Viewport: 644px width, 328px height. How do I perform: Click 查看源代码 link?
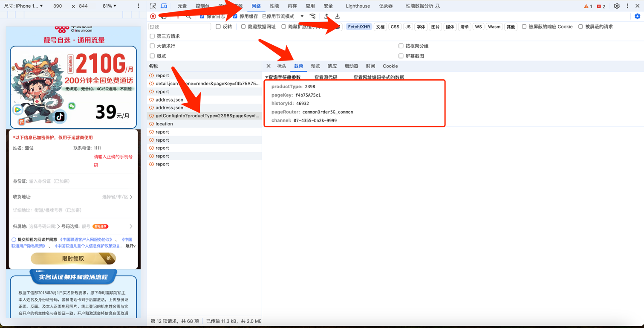tap(326, 78)
